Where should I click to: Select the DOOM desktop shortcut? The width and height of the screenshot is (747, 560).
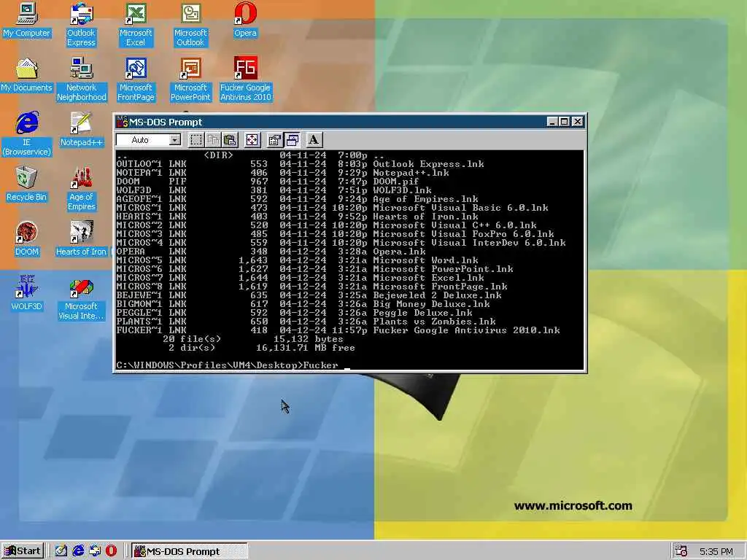(x=27, y=239)
